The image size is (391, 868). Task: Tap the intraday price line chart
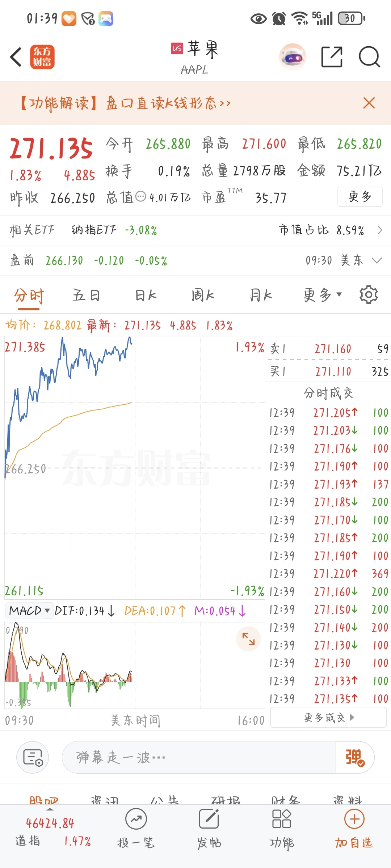point(135,467)
